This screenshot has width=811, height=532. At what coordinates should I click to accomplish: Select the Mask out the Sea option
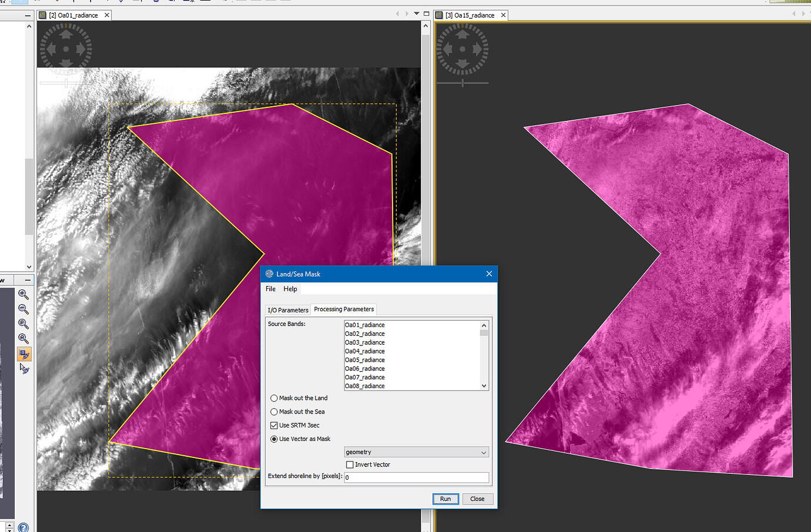(274, 412)
